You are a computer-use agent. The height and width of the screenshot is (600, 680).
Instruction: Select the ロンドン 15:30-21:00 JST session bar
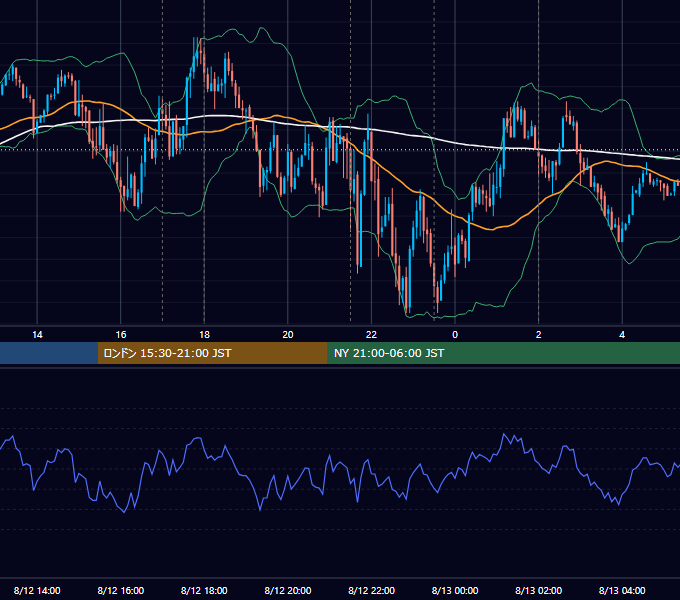212,353
